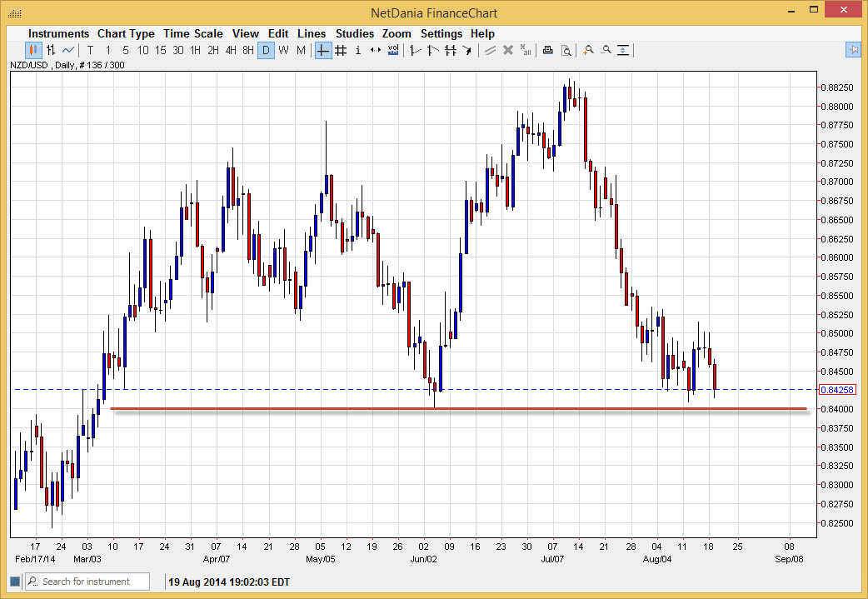The image size is (868, 599).
Task: Open the Chart Type menu
Action: click(126, 33)
